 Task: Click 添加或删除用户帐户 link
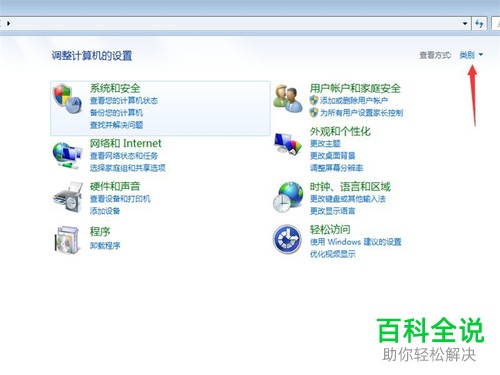pyautogui.click(x=354, y=100)
